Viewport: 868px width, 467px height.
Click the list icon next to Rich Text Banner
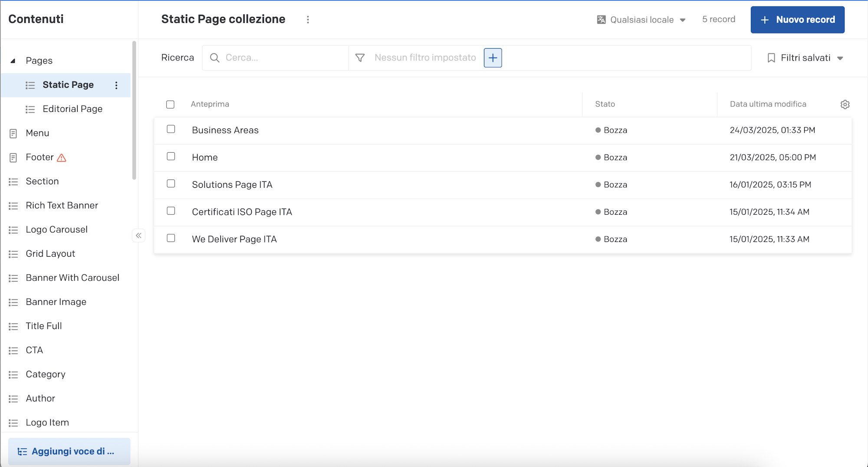(x=13, y=206)
